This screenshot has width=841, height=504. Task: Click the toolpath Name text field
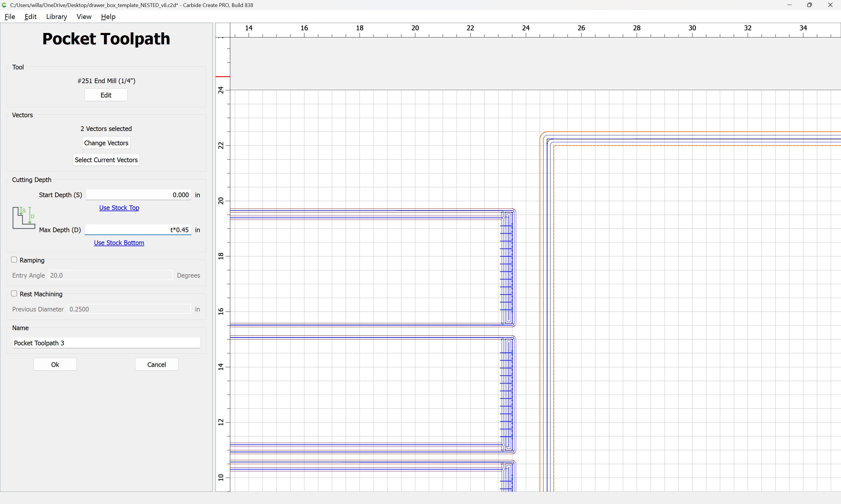pos(106,343)
